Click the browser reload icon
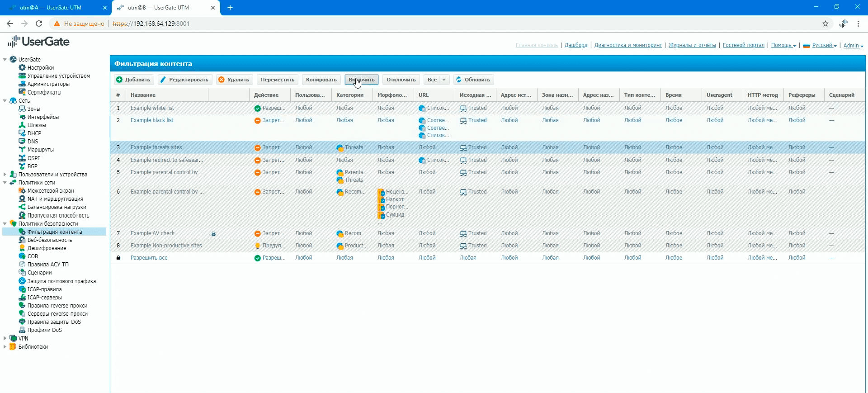Viewport: 868px width, 393px height. (x=39, y=24)
